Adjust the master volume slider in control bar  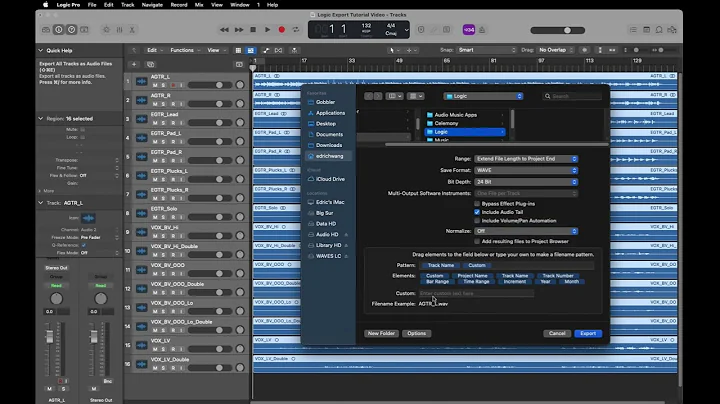[557, 30]
